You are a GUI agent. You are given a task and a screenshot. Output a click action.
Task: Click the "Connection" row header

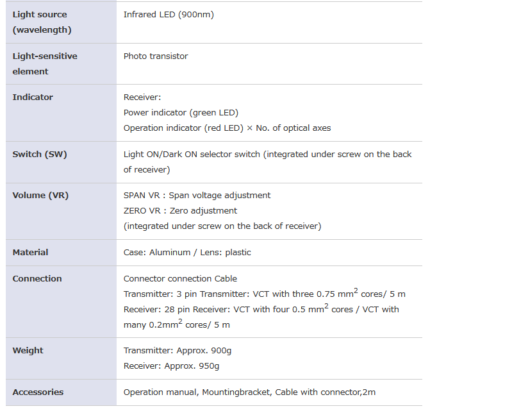pyautogui.click(x=37, y=278)
